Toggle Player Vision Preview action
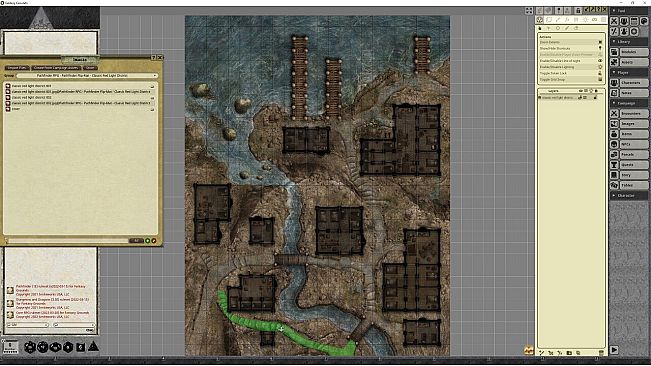 pyautogui.click(x=571, y=55)
